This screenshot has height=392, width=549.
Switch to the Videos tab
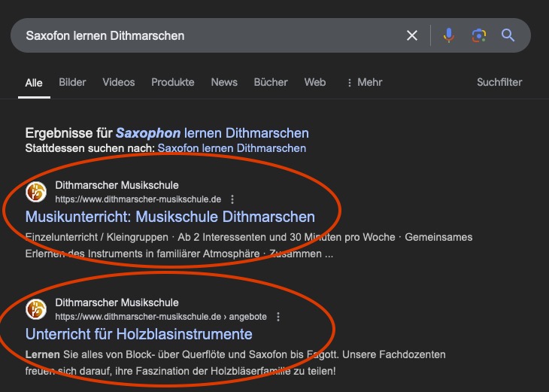click(118, 82)
